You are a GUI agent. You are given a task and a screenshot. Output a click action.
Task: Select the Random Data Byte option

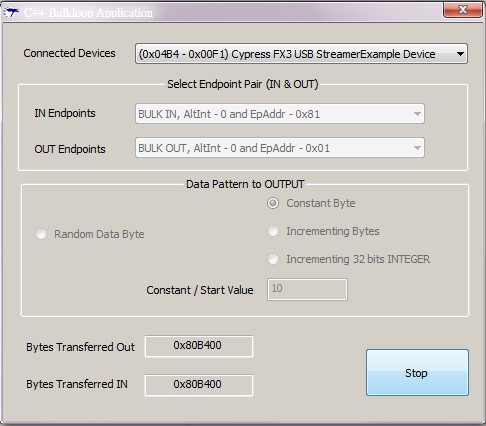[41, 234]
